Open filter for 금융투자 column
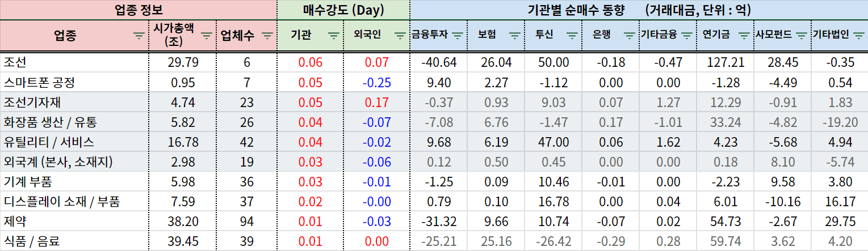The height and width of the screenshot is (251, 868). [458, 35]
